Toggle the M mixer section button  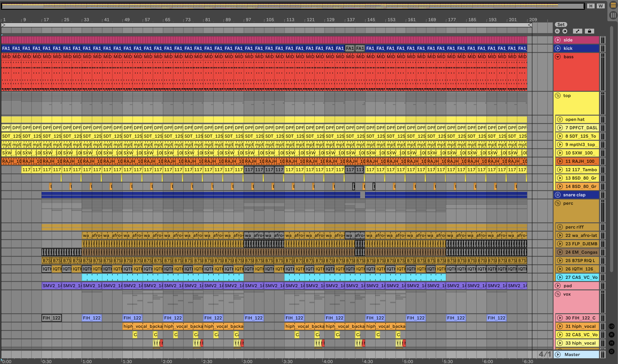(x=611, y=343)
